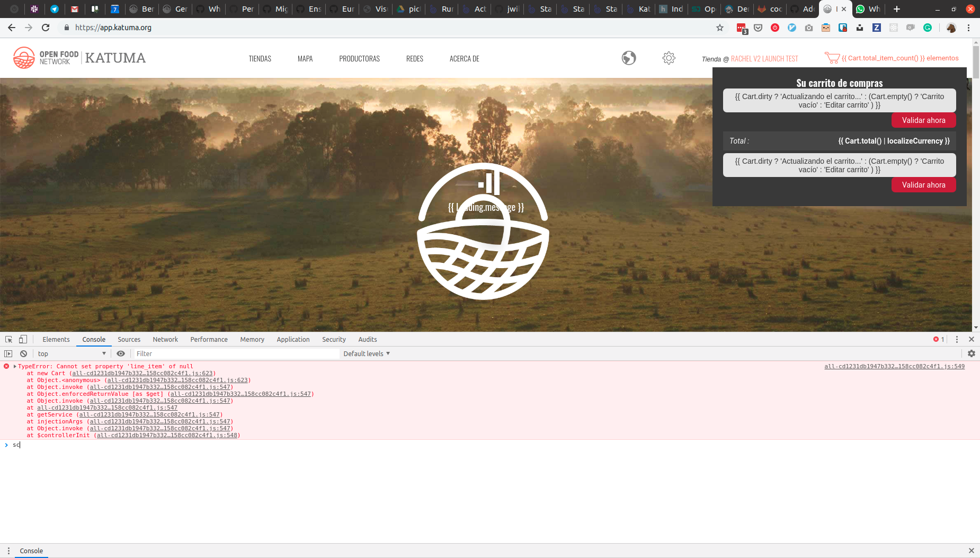980x558 pixels.
Task: Open the LastPass extension icon
Action: pyautogui.click(x=742, y=28)
